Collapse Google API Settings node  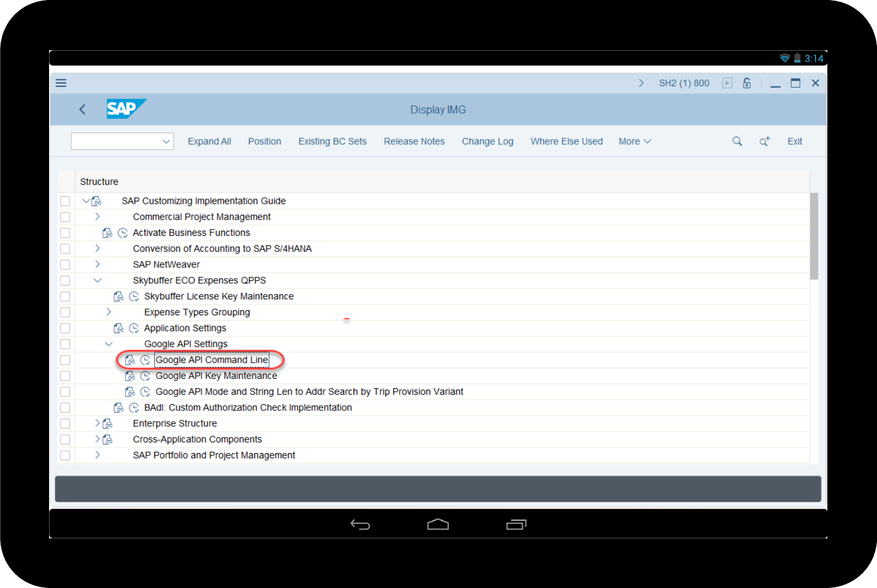pyautogui.click(x=109, y=344)
